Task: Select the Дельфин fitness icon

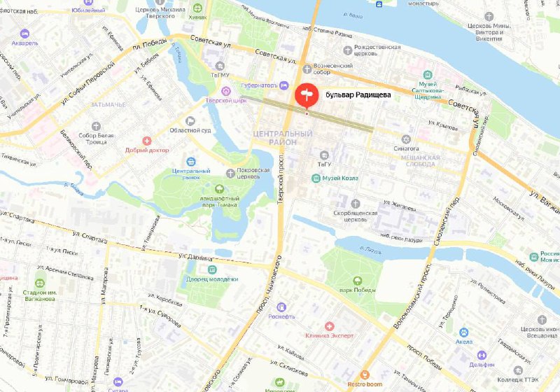Action: pyautogui.click(x=482, y=355)
